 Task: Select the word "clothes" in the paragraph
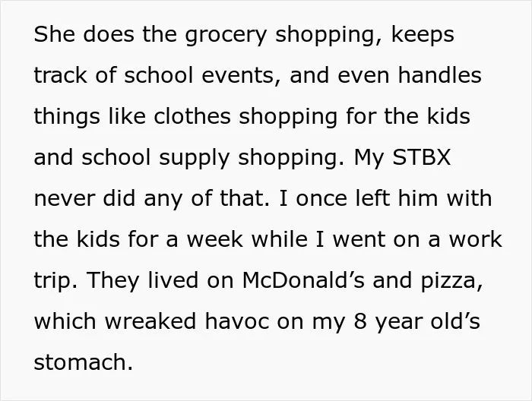[x=192, y=116]
